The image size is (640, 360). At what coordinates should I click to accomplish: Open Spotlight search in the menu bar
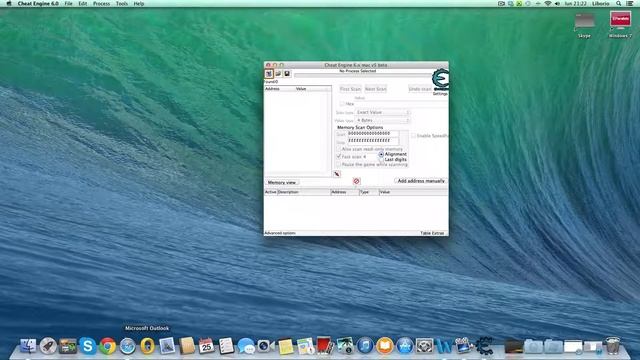coord(619,4)
